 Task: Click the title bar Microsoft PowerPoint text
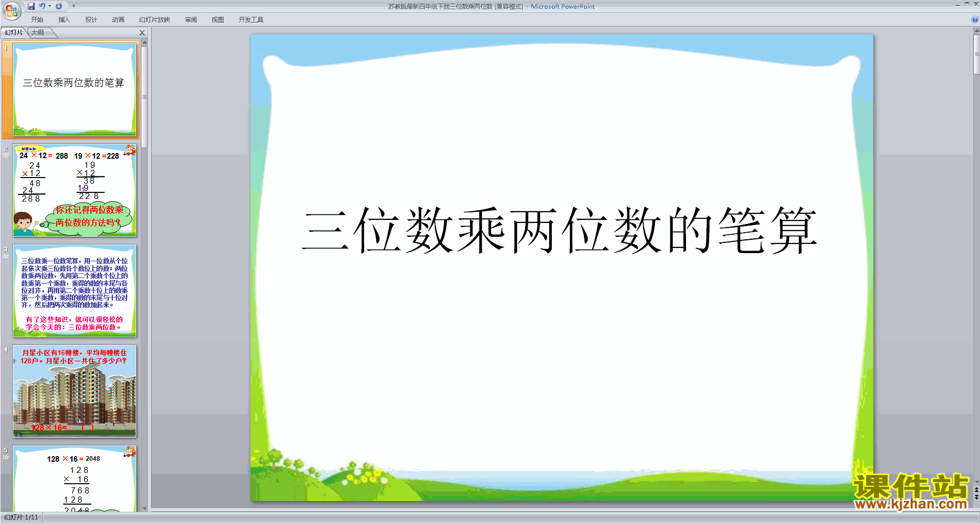[x=562, y=6]
